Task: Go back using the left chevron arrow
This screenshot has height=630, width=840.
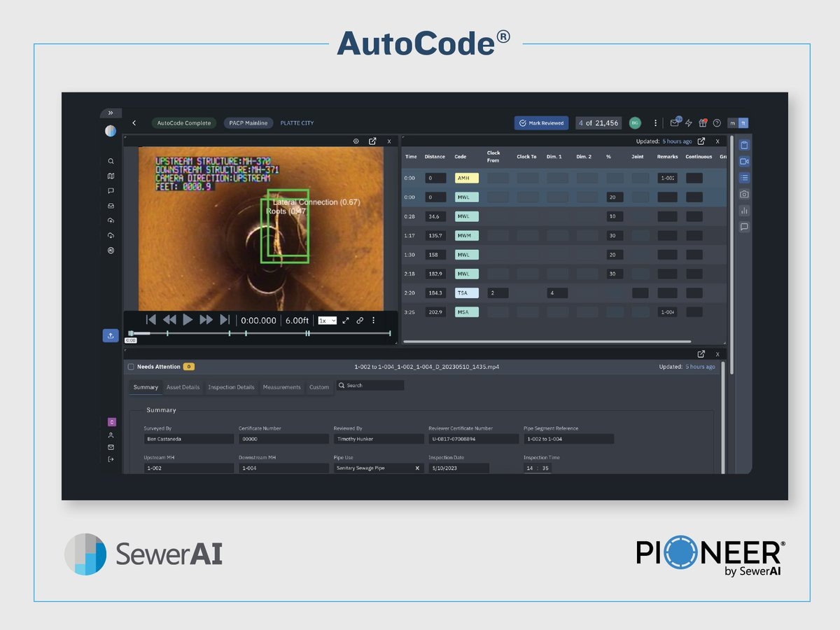Action: point(134,123)
